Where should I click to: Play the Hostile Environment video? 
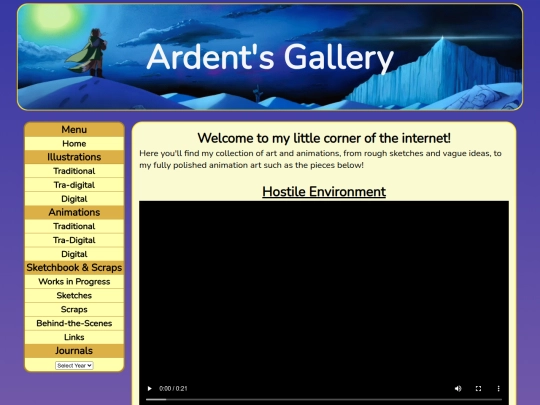pos(149,388)
